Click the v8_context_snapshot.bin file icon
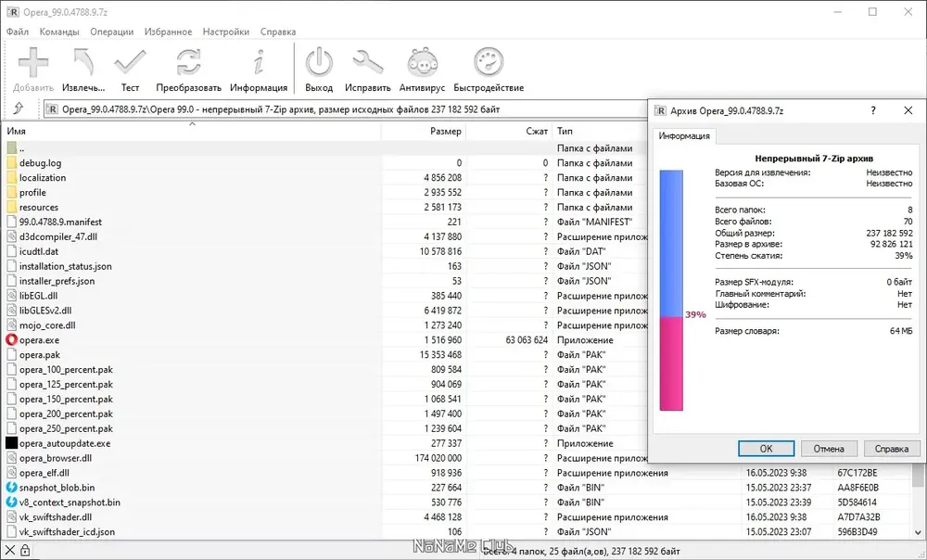 (11, 502)
